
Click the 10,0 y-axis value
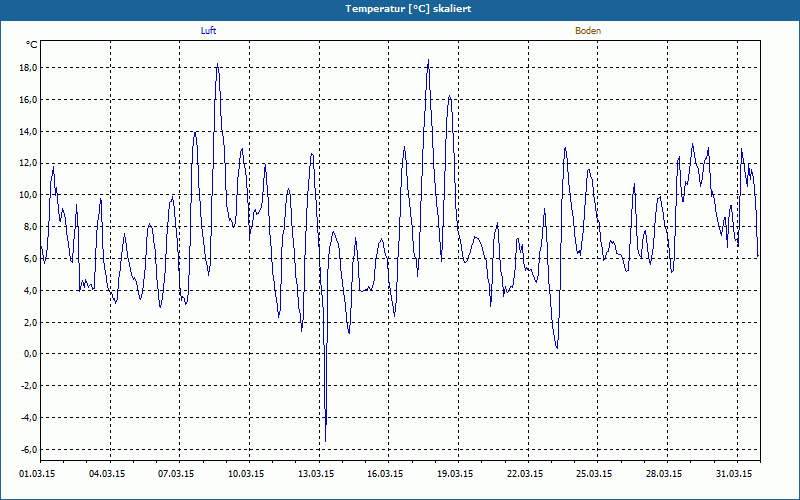click(x=28, y=195)
